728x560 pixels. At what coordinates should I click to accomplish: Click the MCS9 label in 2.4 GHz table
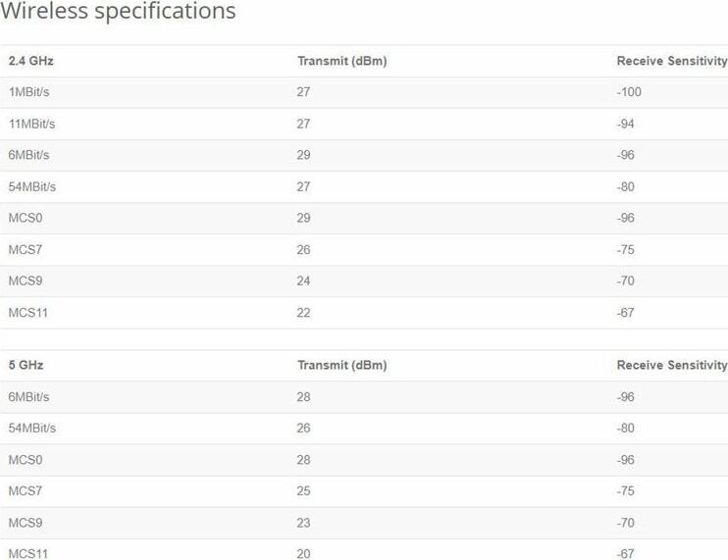pos(26,281)
